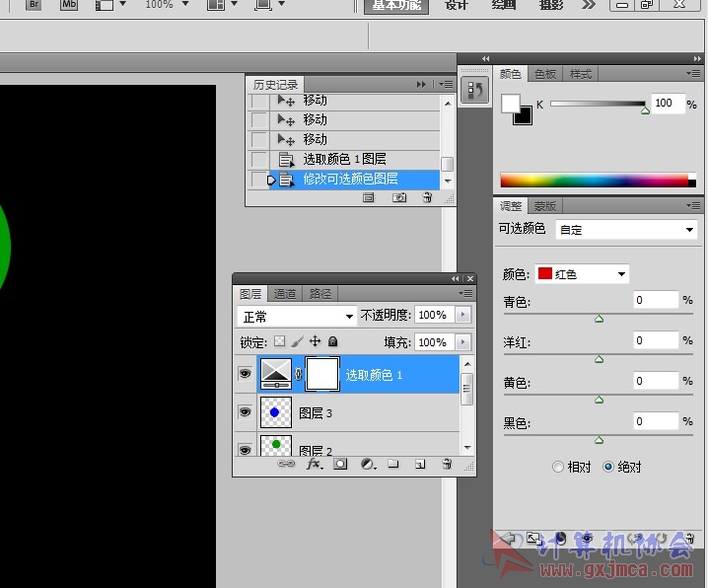This screenshot has width=708, height=588.
Task: Open the 颜色 panel options menu
Action: pos(693,73)
